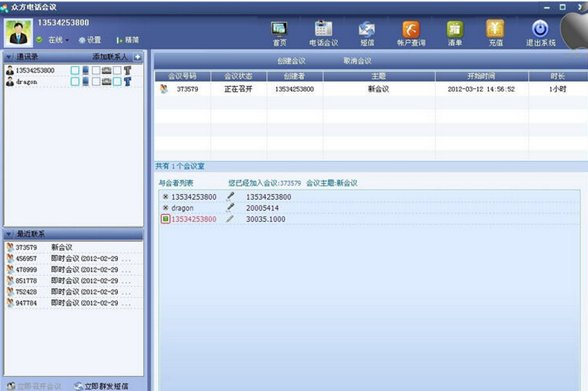Click the plus icon beside 添加联系人
Screen dimensions: 588x391
tap(138, 57)
